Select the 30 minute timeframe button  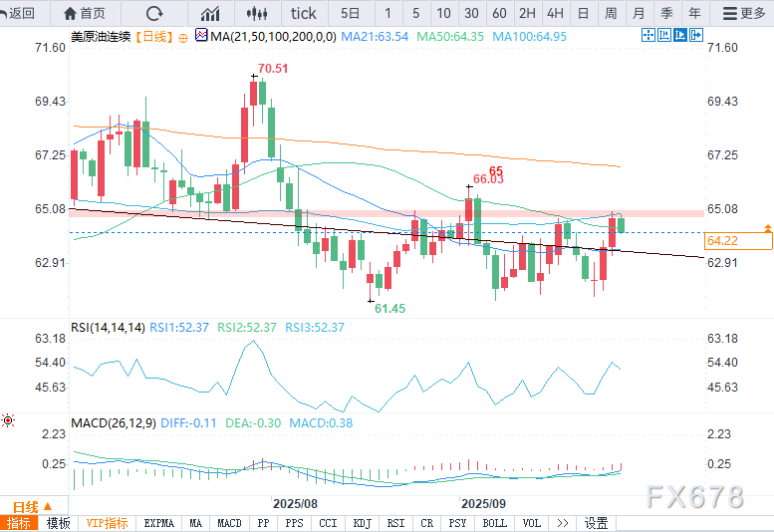coord(471,13)
